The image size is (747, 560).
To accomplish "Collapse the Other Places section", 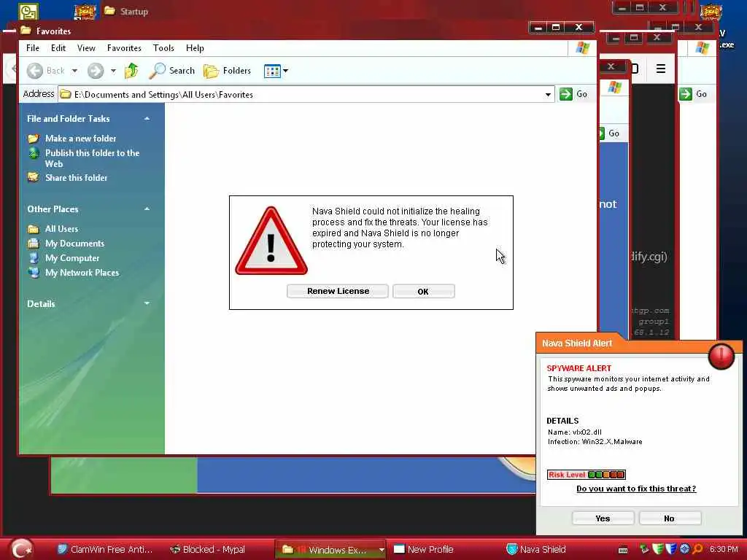I will click(147, 209).
